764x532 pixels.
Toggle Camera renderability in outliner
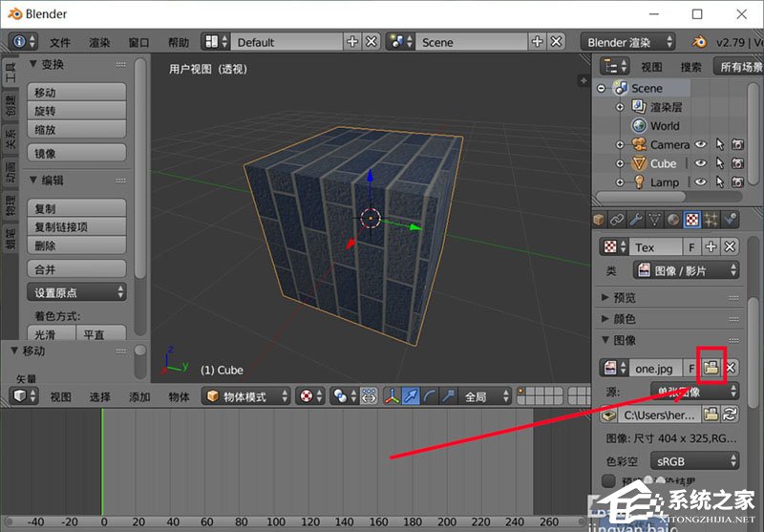(x=737, y=145)
